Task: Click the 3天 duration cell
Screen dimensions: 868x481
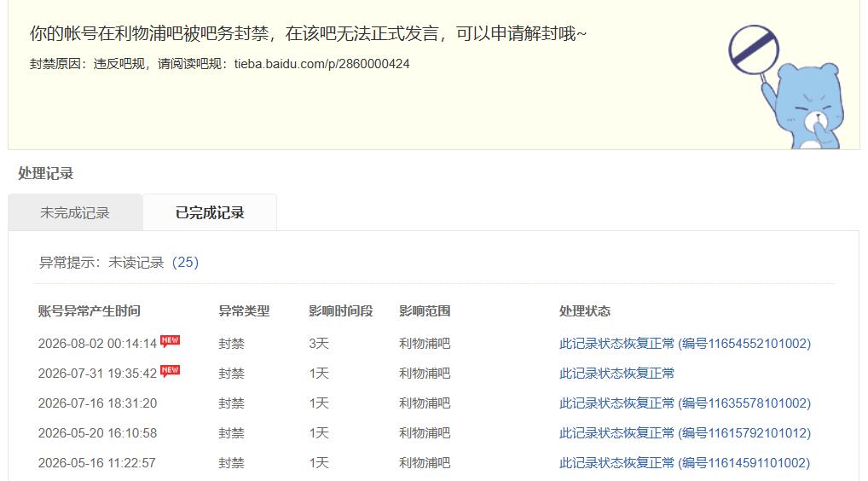Action: pos(319,344)
